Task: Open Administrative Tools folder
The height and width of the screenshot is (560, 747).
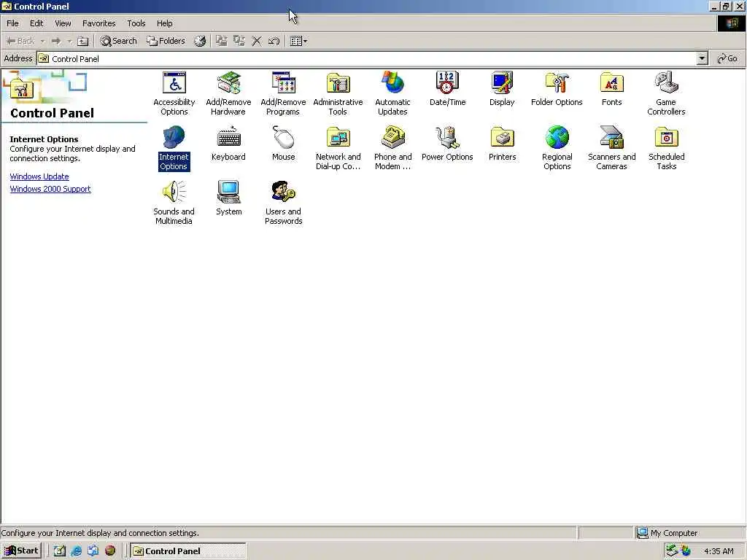Action: coord(338,93)
